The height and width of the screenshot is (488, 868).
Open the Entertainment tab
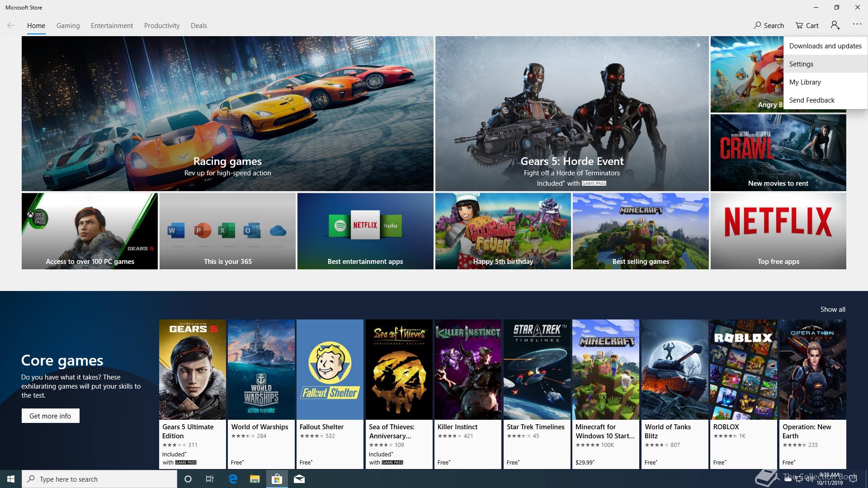(112, 26)
